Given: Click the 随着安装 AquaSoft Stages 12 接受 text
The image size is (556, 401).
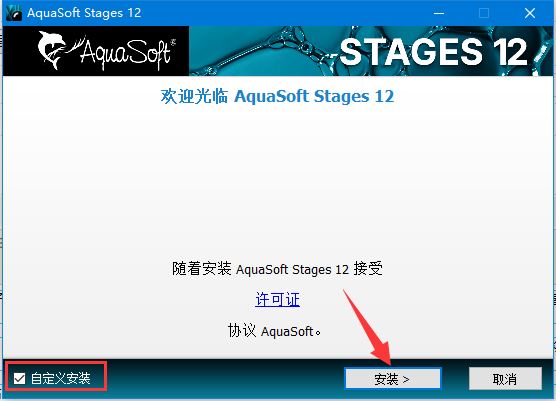Looking at the screenshot, I should coord(277,269).
